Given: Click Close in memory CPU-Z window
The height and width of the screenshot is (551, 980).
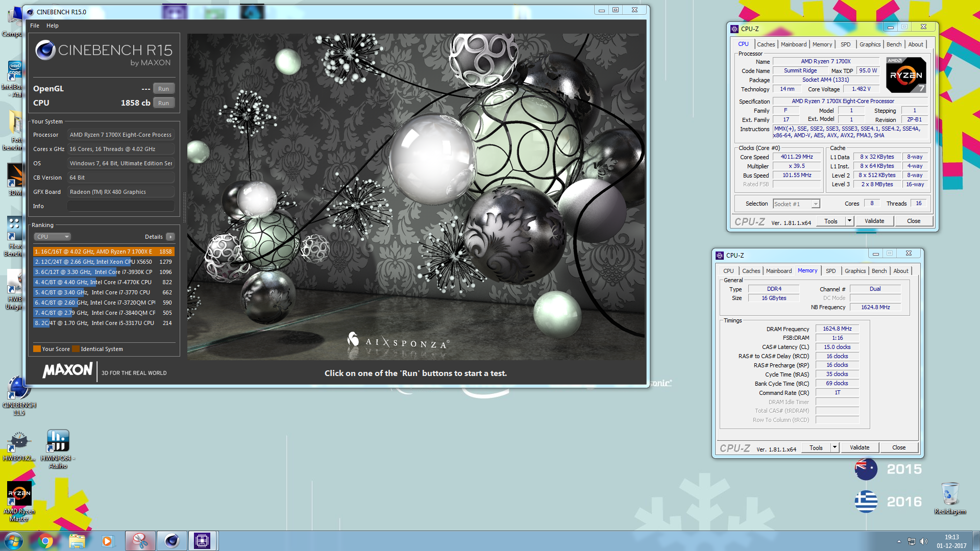Looking at the screenshot, I should 899,448.
